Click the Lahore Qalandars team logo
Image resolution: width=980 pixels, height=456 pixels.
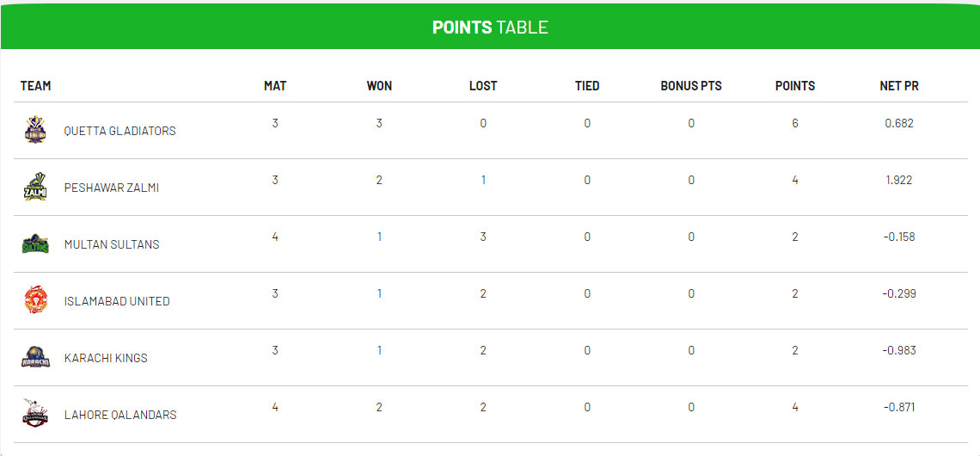(34, 414)
